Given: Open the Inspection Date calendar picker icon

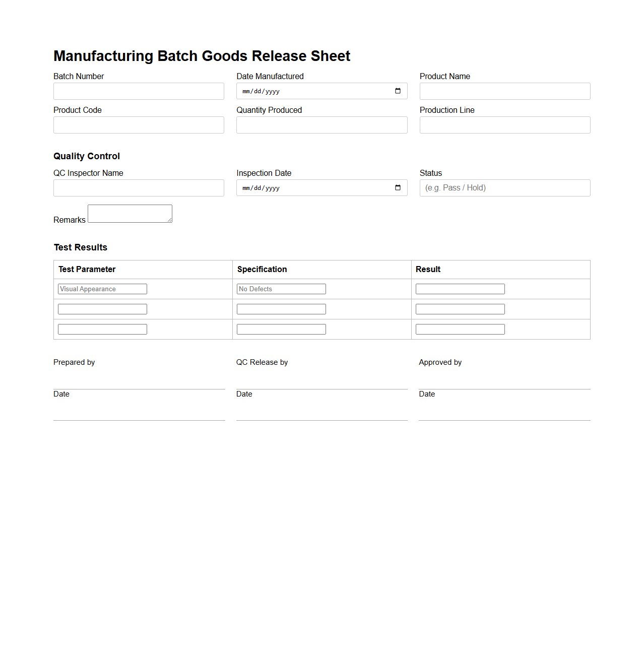Looking at the screenshot, I should (397, 187).
